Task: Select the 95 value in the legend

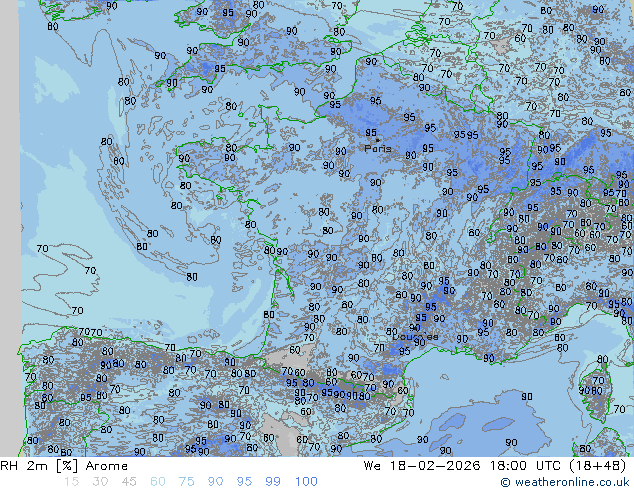Action: coord(245,482)
